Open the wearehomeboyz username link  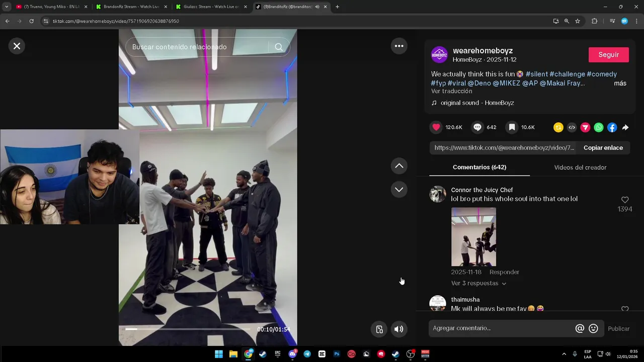(x=482, y=51)
